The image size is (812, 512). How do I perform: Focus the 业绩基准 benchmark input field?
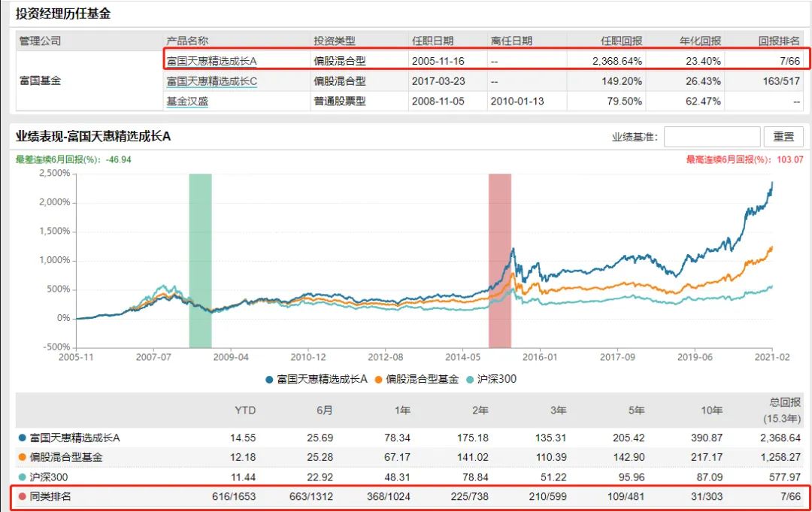[x=711, y=137]
